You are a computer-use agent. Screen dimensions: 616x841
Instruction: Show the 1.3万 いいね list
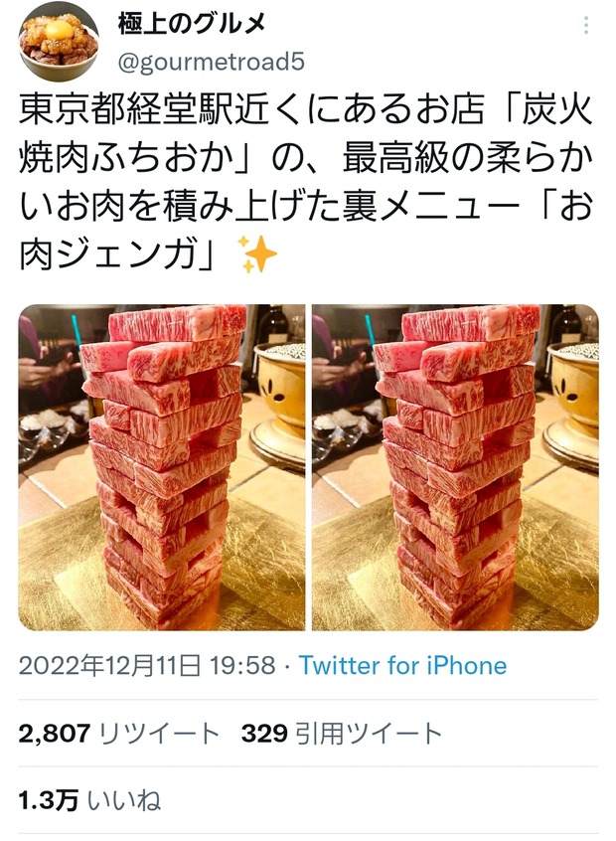pos(89,801)
